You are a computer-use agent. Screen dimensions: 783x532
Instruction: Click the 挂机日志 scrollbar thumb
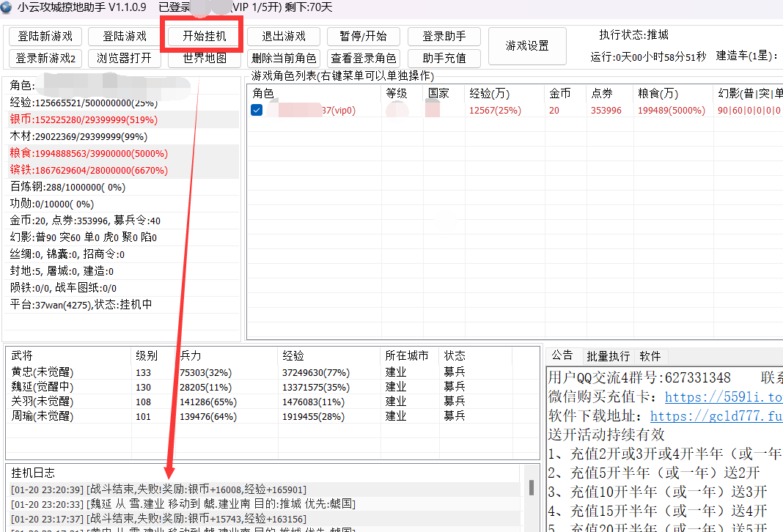[531, 487]
